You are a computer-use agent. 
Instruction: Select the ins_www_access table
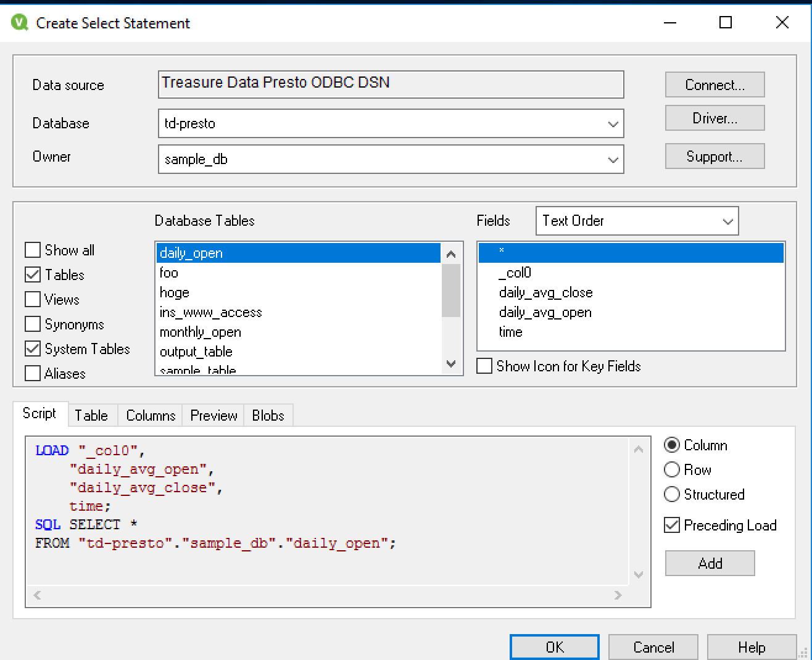tap(299, 312)
